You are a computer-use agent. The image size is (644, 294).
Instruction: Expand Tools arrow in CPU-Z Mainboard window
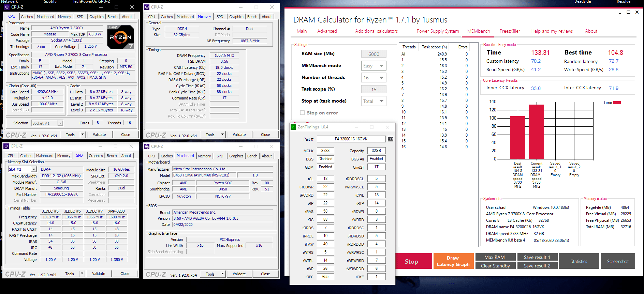(x=222, y=274)
